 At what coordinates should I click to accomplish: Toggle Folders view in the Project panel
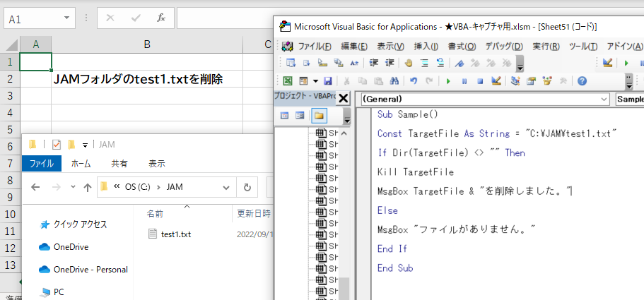[x=319, y=116]
